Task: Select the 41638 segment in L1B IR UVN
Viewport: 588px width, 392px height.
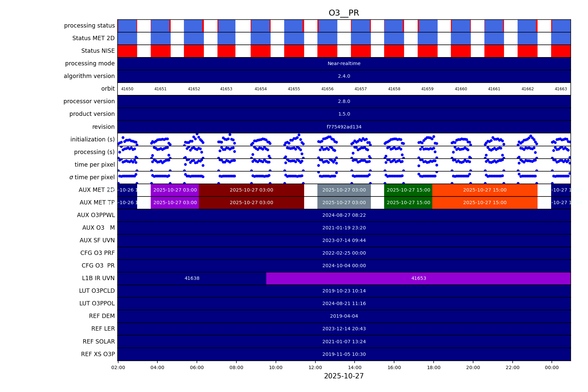Action: point(192,278)
